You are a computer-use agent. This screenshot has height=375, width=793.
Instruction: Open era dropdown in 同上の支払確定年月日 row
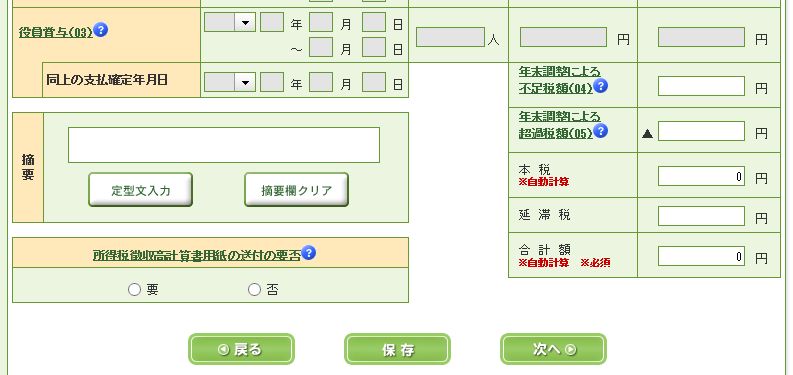click(x=230, y=82)
